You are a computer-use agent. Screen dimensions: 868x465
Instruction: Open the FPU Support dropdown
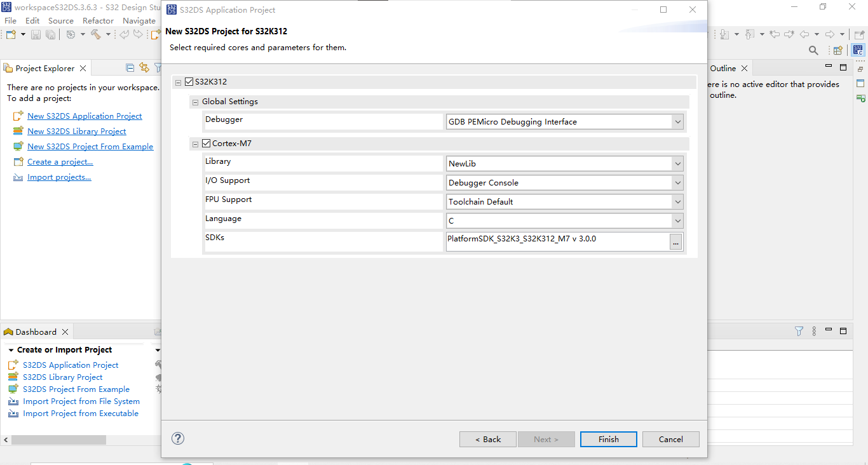coord(678,202)
